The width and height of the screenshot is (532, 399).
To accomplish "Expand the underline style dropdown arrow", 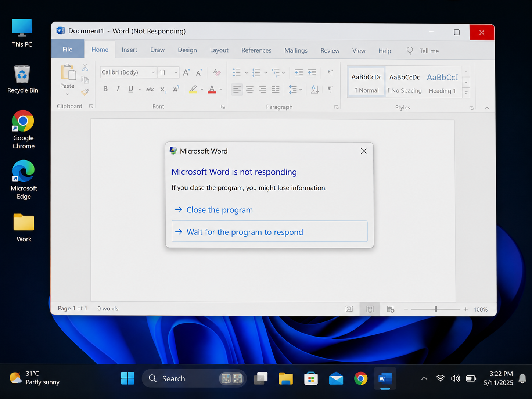I will pos(140,89).
